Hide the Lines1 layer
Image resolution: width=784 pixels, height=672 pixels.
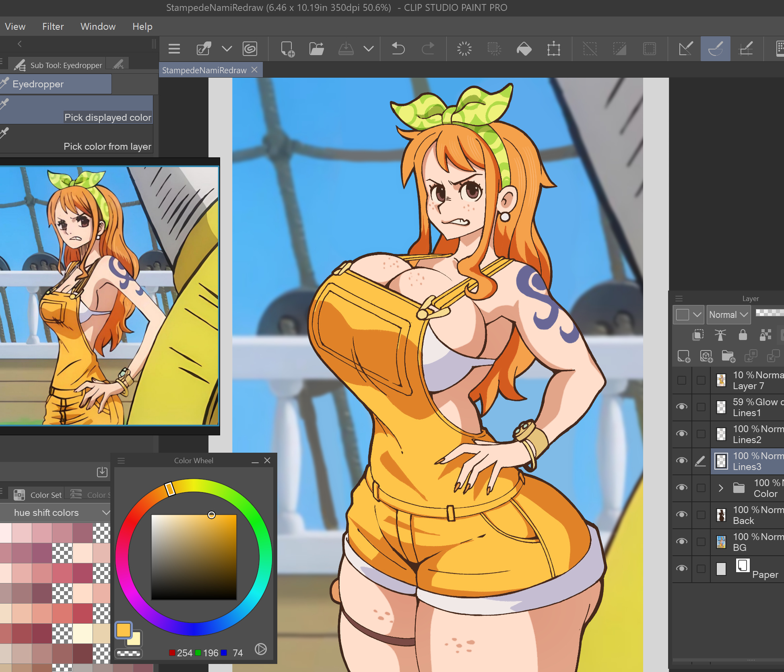[682, 407]
